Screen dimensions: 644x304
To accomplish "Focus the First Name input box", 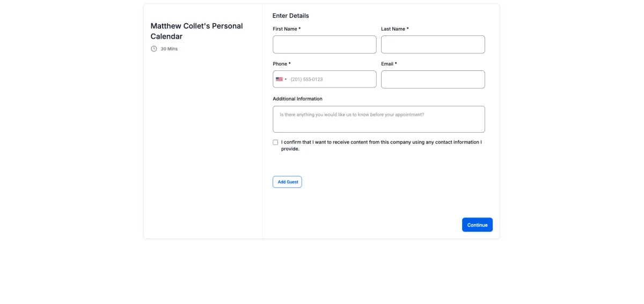I will [325, 45].
